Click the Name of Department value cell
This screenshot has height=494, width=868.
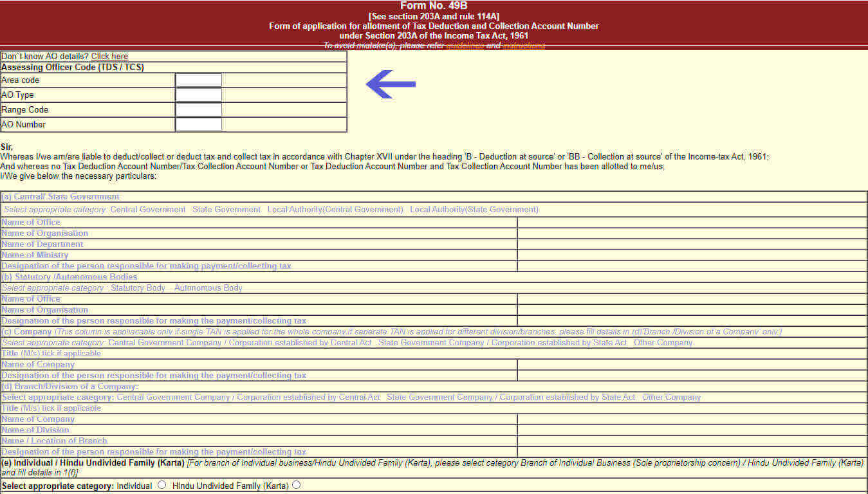pos(692,244)
